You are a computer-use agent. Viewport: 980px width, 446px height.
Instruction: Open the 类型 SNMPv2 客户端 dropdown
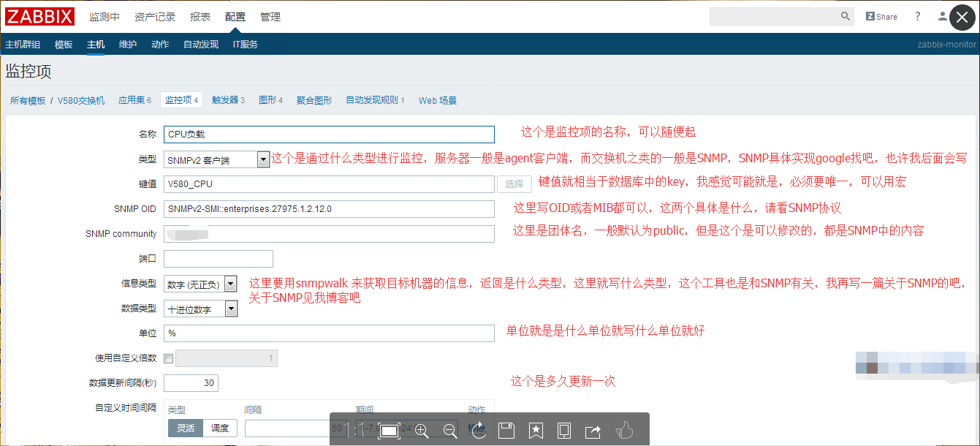(217, 159)
